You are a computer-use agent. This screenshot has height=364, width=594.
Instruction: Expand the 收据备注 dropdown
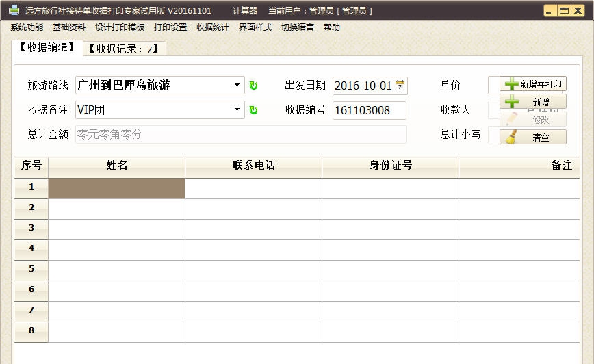point(237,110)
